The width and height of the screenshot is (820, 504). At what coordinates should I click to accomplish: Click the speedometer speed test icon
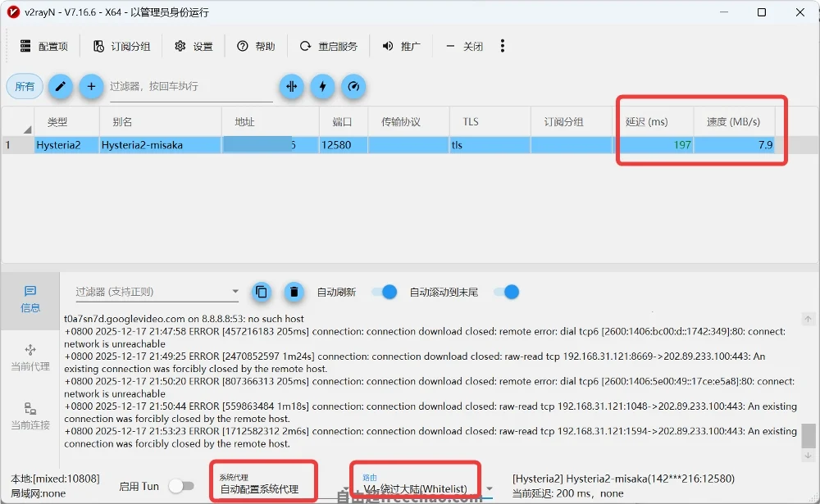pyautogui.click(x=353, y=86)
